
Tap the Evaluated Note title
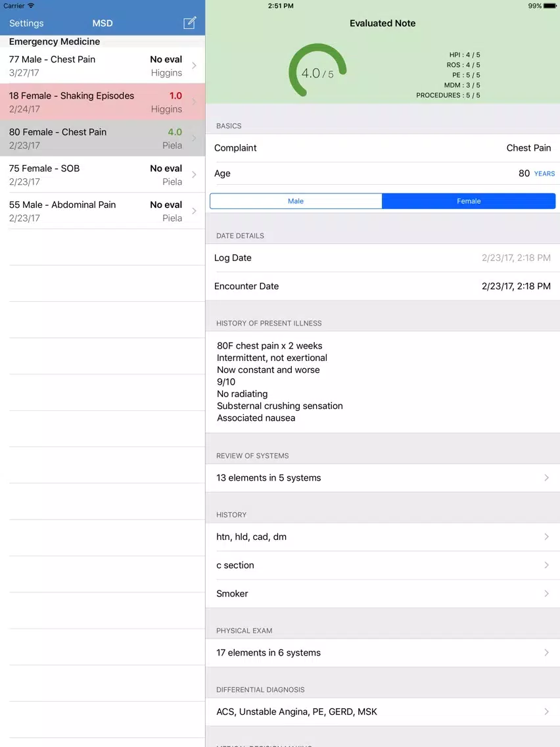(383, 24)
